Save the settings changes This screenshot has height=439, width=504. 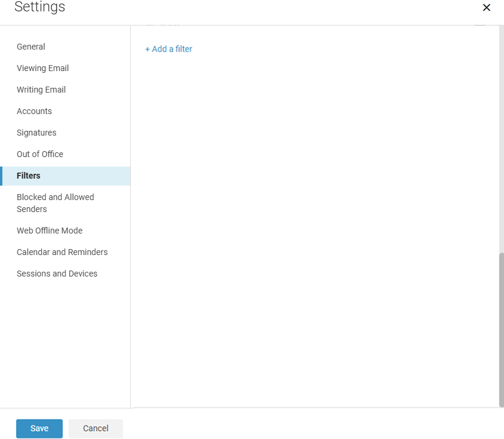(x=39, y=428)
